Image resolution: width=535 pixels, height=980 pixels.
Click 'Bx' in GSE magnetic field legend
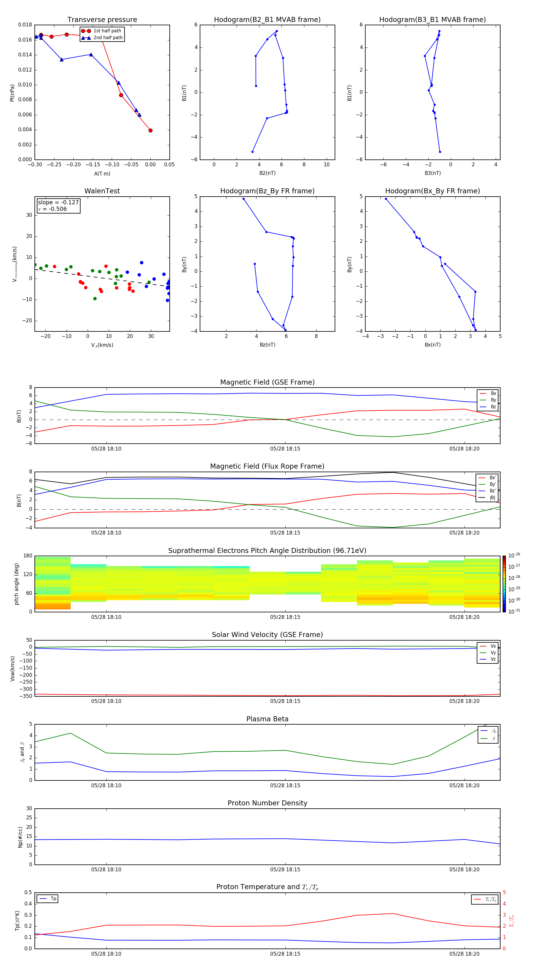point(493,393)
